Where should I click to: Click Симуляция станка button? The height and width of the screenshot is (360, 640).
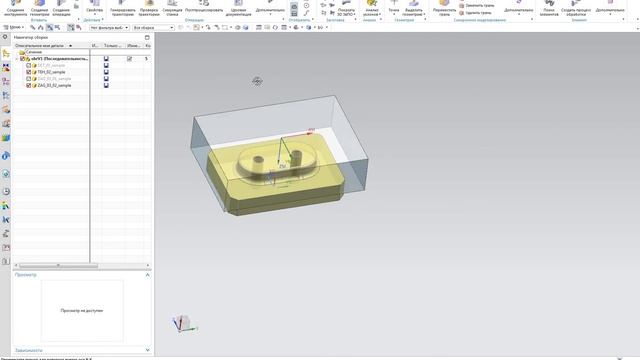tap(172, 8)
